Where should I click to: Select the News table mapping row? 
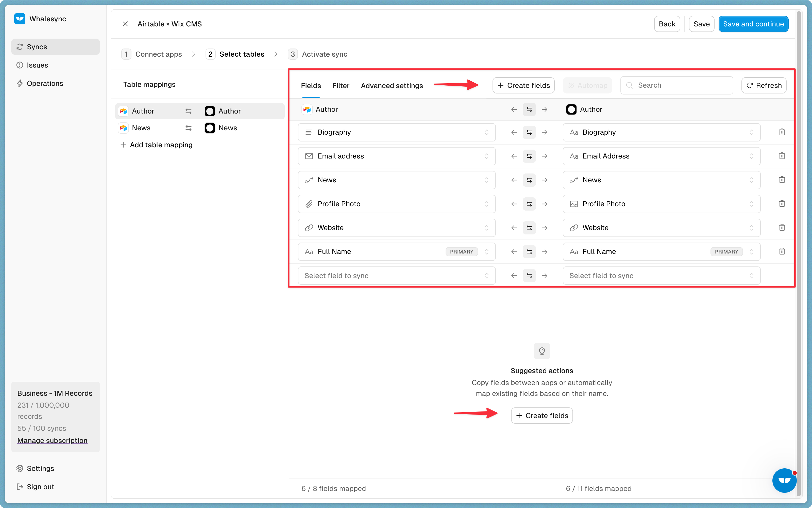pyautogui.click(x=200, y=128)
